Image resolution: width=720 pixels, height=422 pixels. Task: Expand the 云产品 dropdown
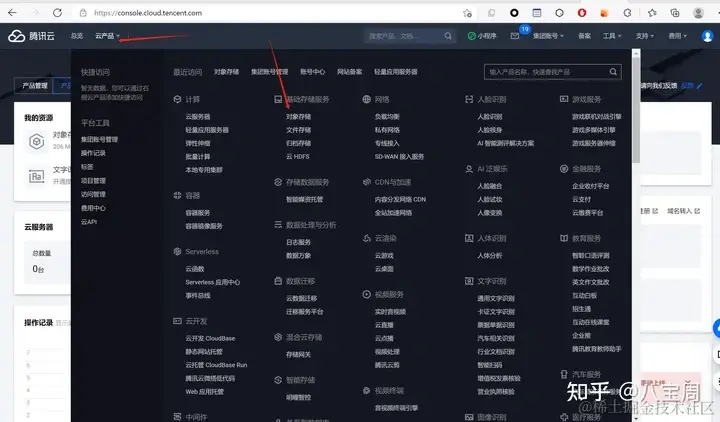pos(107,36)
